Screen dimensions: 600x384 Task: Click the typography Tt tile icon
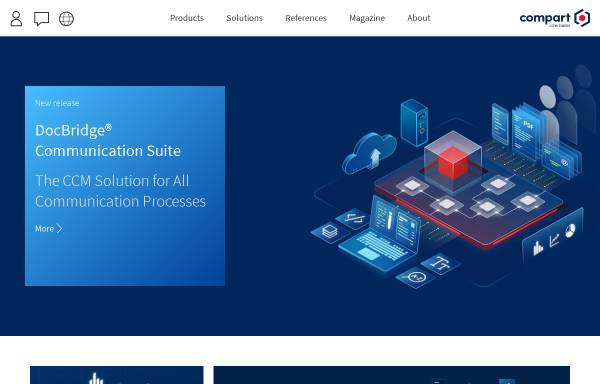click(440, 264)
